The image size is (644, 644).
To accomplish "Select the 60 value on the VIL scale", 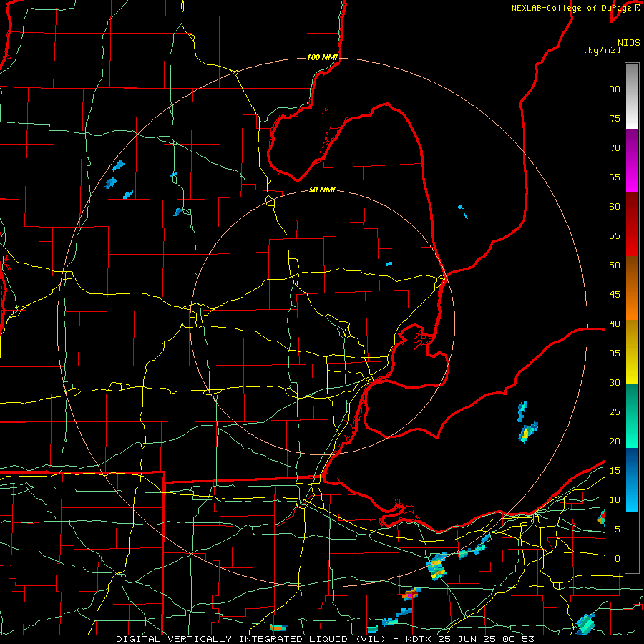I will (615, 207).
